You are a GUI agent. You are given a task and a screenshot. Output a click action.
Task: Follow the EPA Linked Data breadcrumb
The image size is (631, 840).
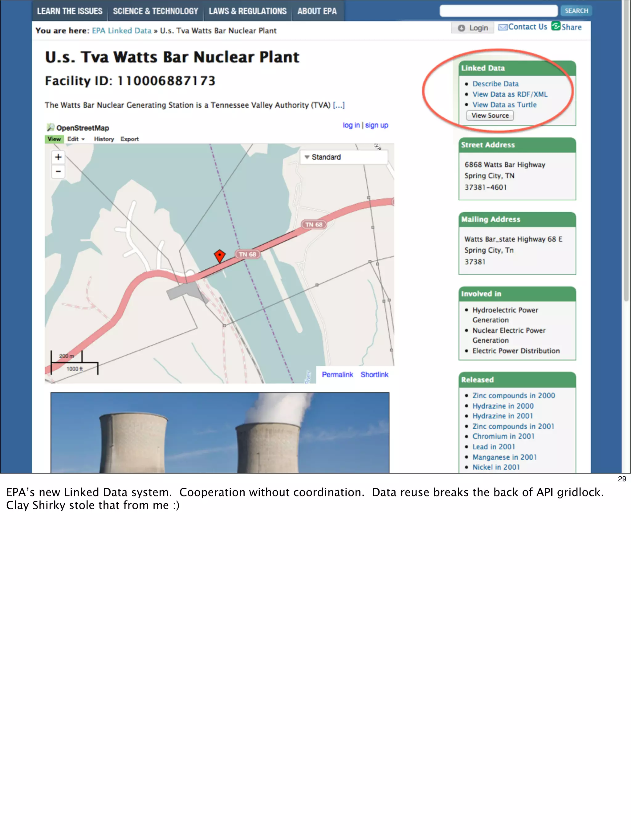click(121, 31)
